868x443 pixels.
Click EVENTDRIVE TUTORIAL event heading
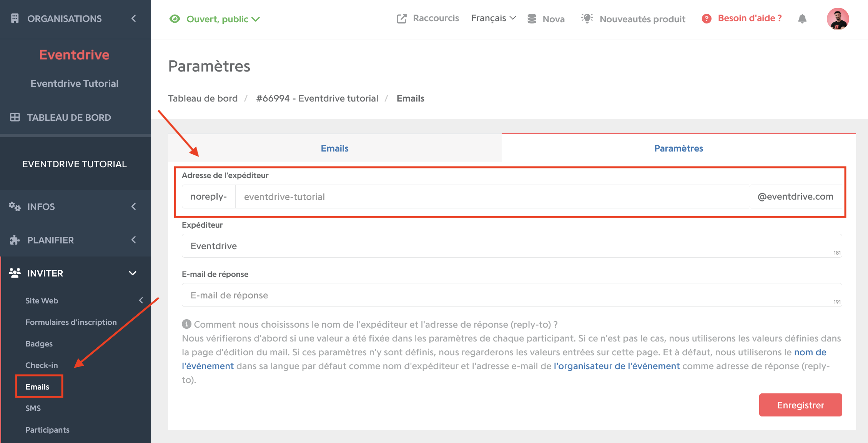pos(75,164)
